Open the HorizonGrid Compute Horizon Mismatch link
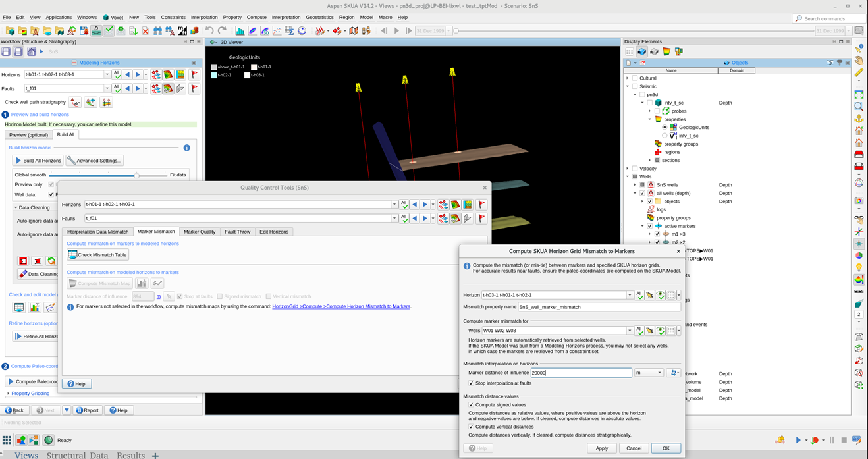The image size is (868, 459). tap(341, 306)
